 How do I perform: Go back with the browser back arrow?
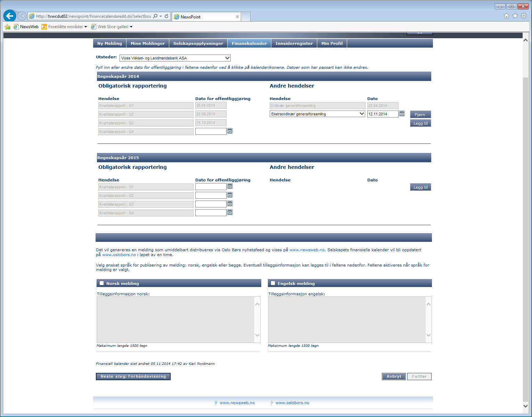pos(10,16)
